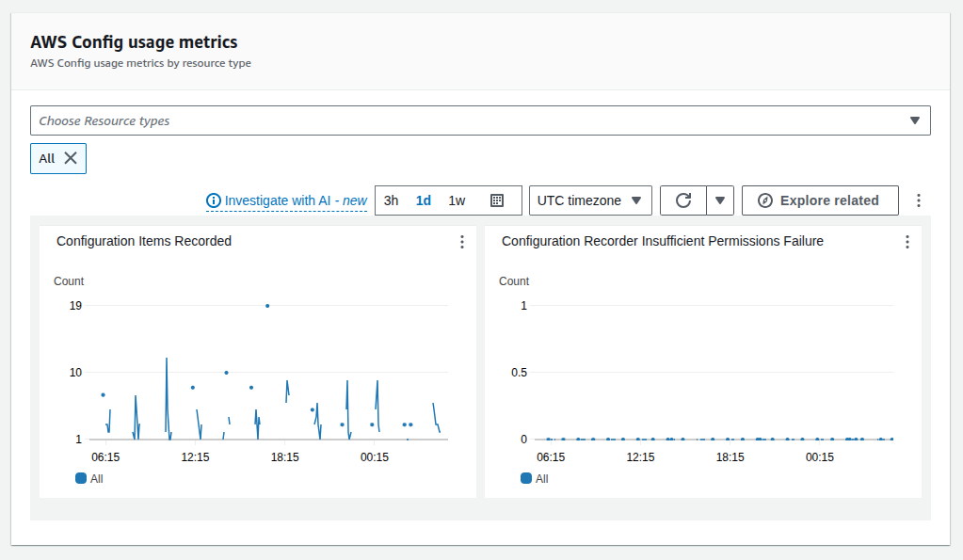Toggle the 1d time range selection
This screenshot has width=963, height=560.
pos(423,200)
